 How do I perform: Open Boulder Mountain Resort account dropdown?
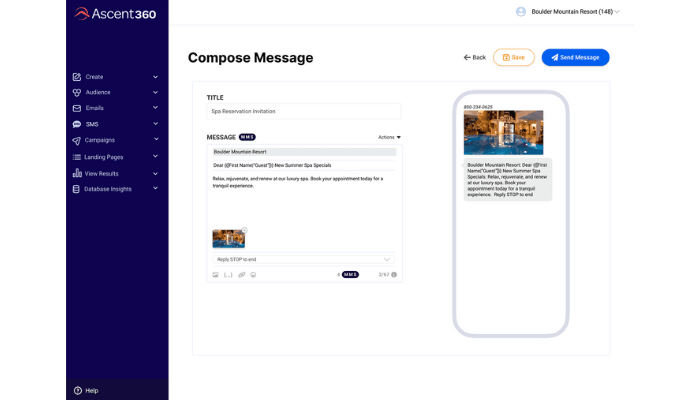point(568,11)
